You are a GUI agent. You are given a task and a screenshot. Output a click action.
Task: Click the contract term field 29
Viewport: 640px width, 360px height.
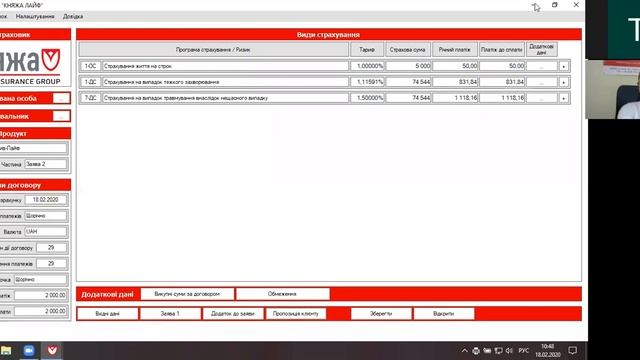coord(51,247)
